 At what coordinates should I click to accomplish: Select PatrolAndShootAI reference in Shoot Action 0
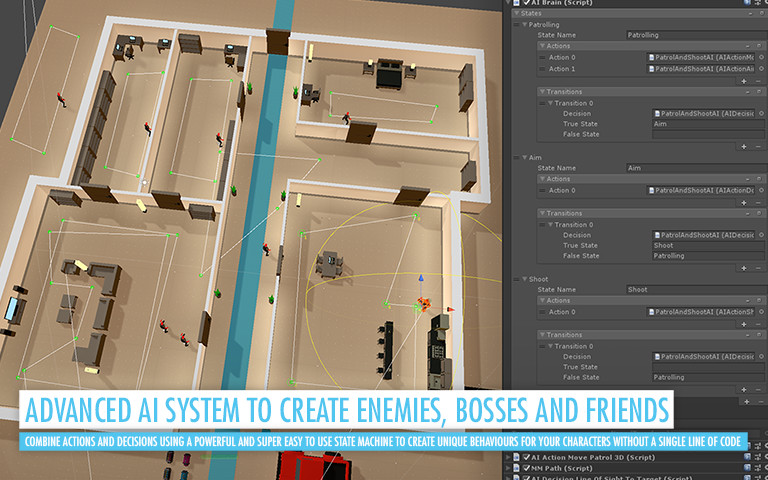click(x=701, y=312)
